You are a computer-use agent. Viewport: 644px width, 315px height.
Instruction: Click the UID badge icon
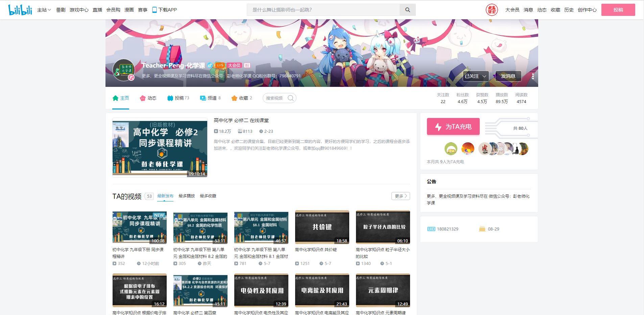pyautogui.click(x=431, y=229)
